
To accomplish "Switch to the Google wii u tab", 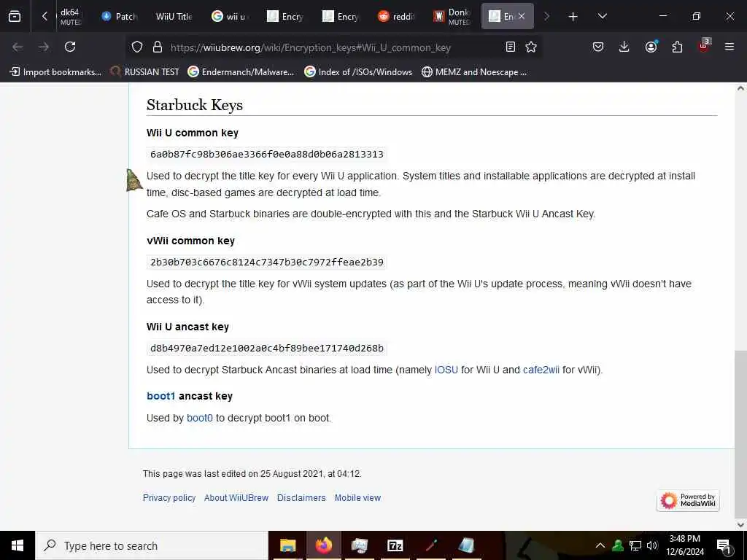I will point(229,16).
